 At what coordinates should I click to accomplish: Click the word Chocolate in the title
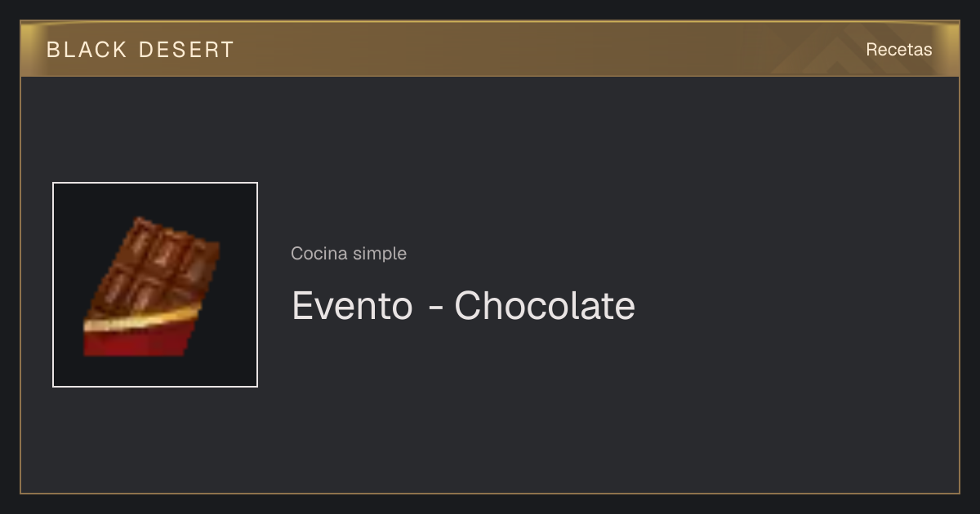coord(545,306)
